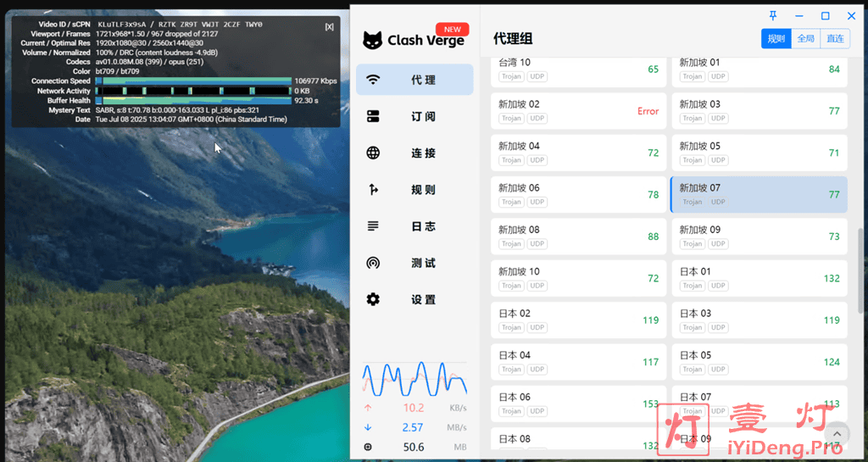Click the Wi-Fi icon beside 代理

(373, 80)
